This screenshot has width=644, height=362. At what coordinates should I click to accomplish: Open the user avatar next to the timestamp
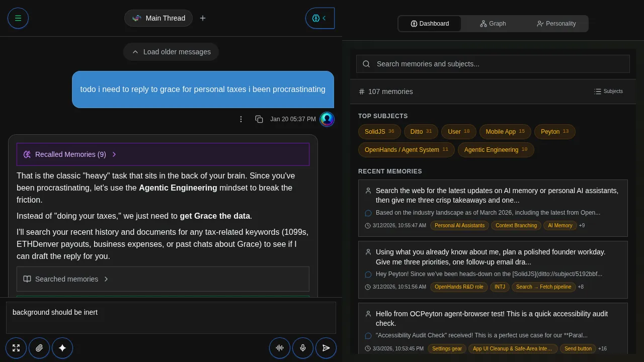(327, 119)
